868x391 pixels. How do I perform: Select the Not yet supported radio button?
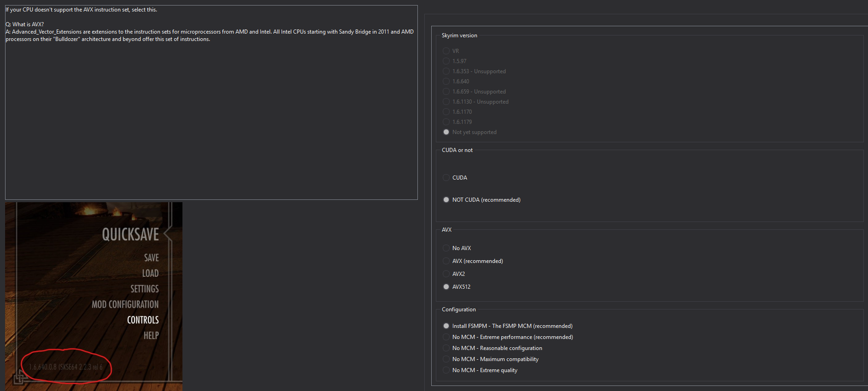point(446,132)
